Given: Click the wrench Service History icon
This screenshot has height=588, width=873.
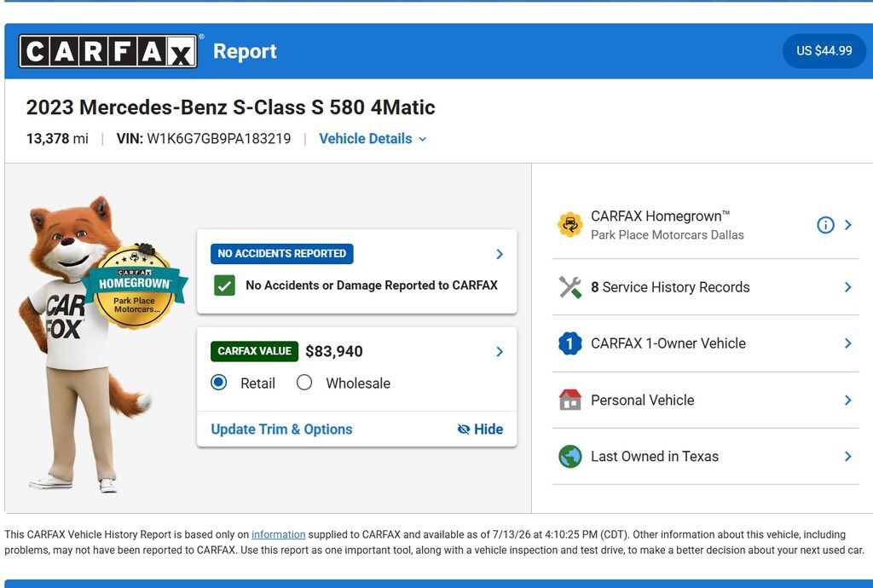Looking at the screenshot, I should pyautogui.click(x=569, y=287).
